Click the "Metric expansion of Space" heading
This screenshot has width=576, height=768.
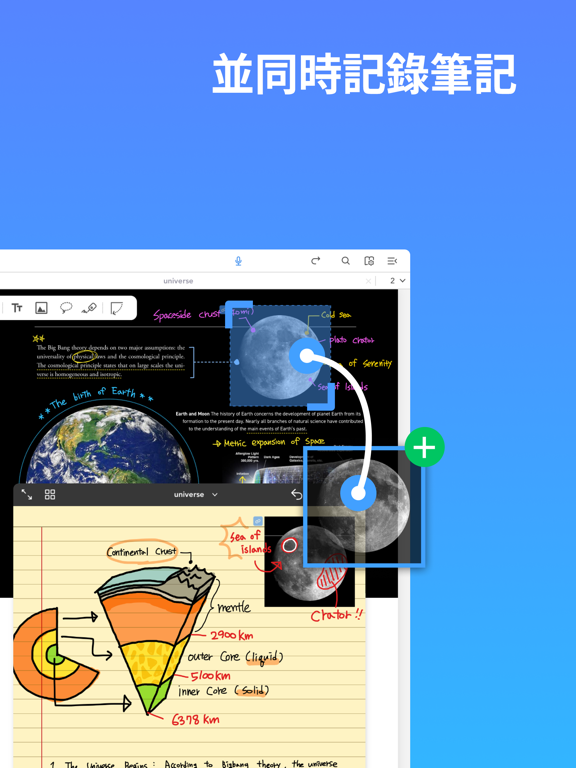269,442
